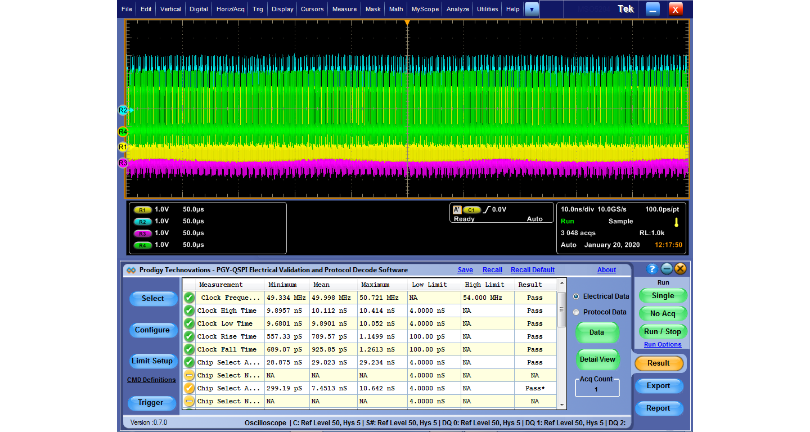The image size is (810, 432).
Task: Click the 10.0ns/div timebase readout
Action: pos(578,209)
